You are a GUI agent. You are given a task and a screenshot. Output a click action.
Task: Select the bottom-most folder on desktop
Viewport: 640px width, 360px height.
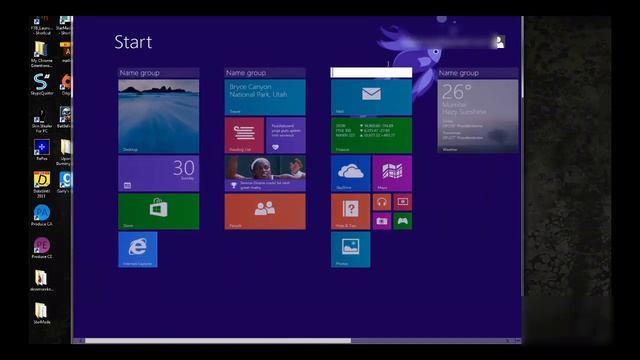[x=42, y=313]
